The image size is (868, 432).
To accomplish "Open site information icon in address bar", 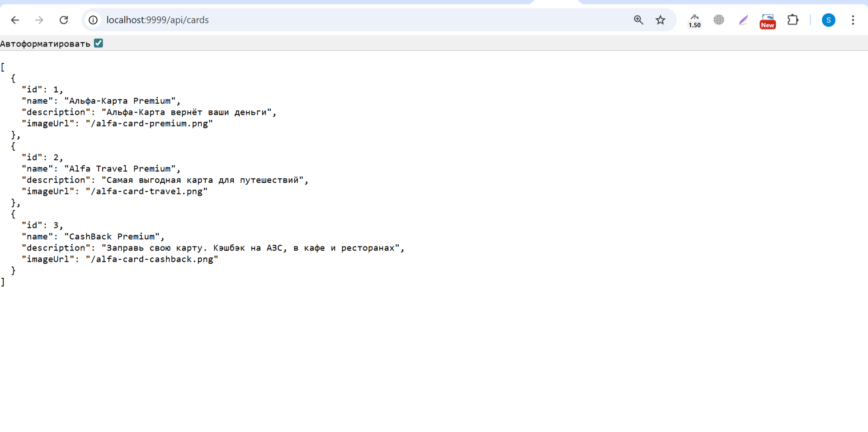I will tap(93, 20).
